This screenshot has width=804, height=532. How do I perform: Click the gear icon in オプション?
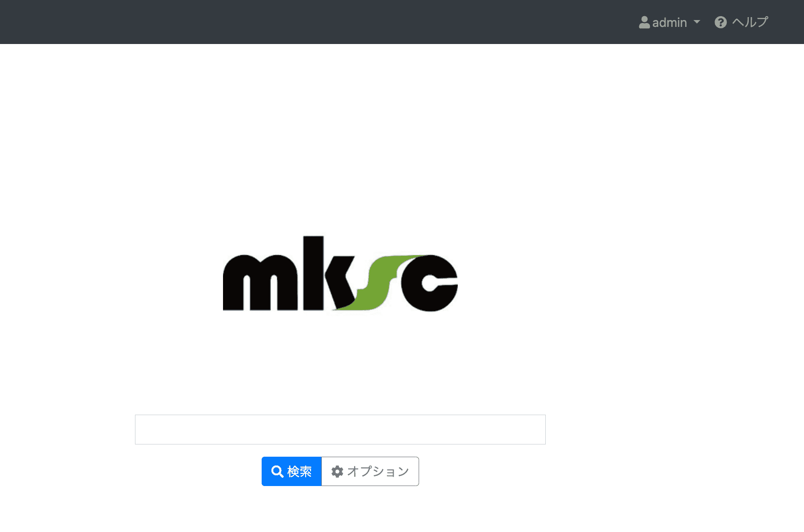tap(337, 471)
